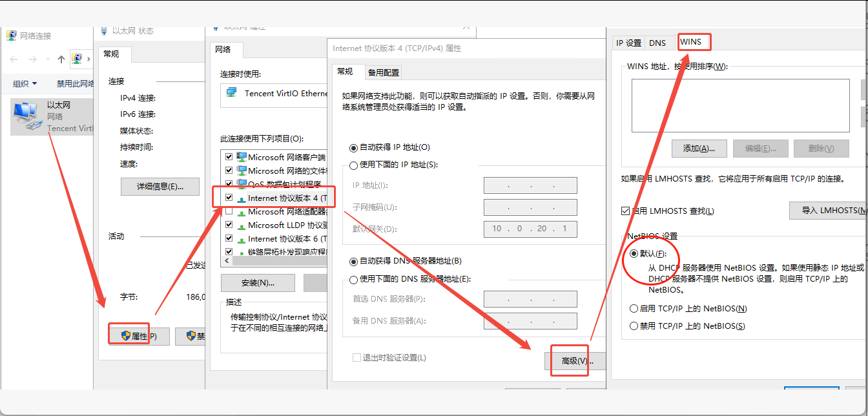This screenshot has width=868, height=416.
Task: Toggle the Microsoft 网络的文件 sharing checkbox
Action: 229,171
